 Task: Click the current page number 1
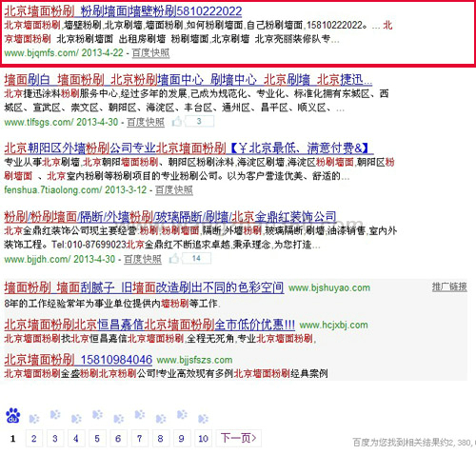(13, 439)
